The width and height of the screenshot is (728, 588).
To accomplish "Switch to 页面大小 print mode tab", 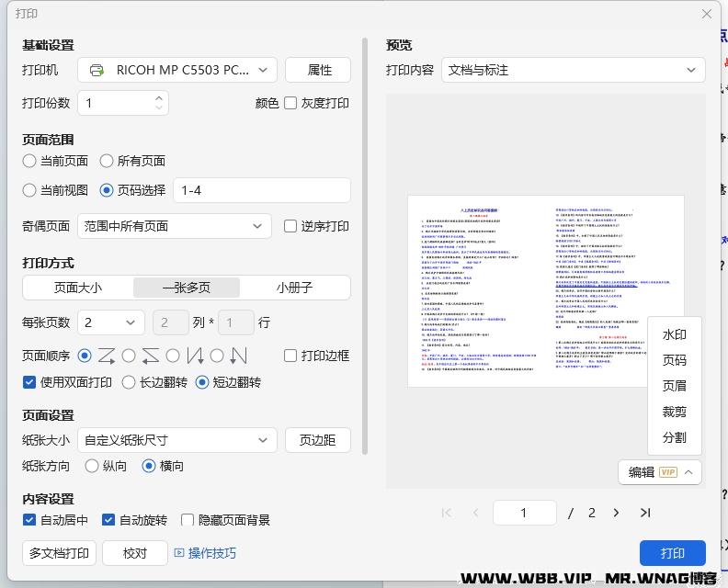I will pos(78,288).
